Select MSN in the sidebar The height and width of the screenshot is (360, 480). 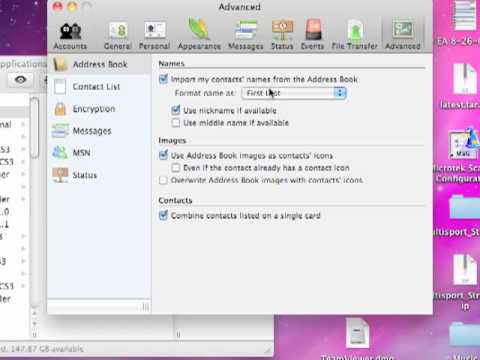(99, 153)
